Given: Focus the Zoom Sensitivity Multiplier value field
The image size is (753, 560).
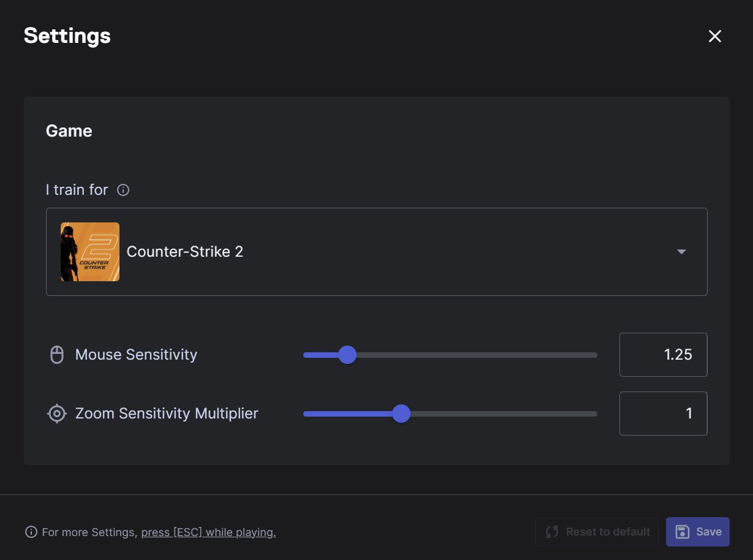Looking at the screenshot, I should [663, 414].
